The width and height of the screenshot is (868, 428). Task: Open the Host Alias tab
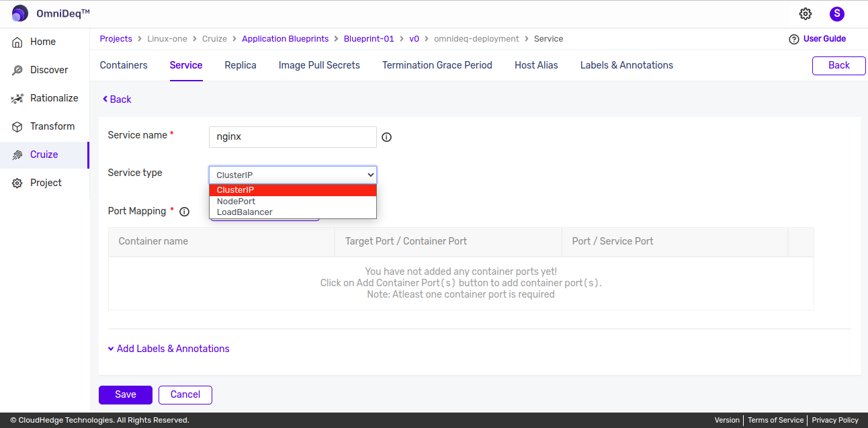coord(536,65)
